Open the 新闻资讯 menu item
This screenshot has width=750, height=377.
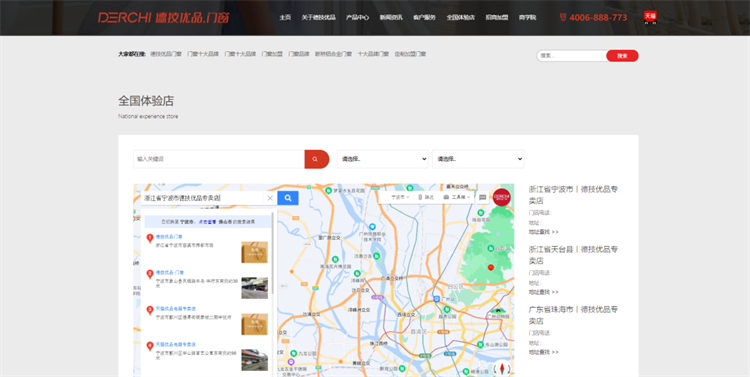click(x=391, y=17)
